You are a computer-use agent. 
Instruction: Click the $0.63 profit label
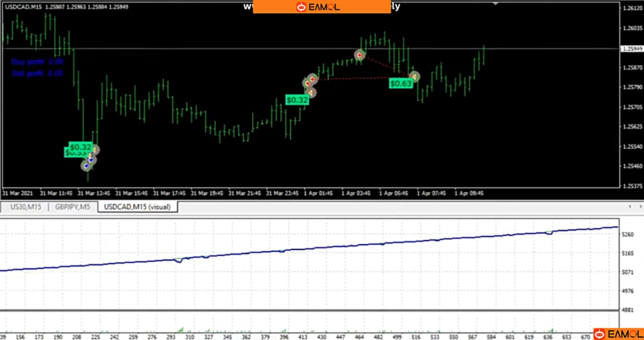400,84
